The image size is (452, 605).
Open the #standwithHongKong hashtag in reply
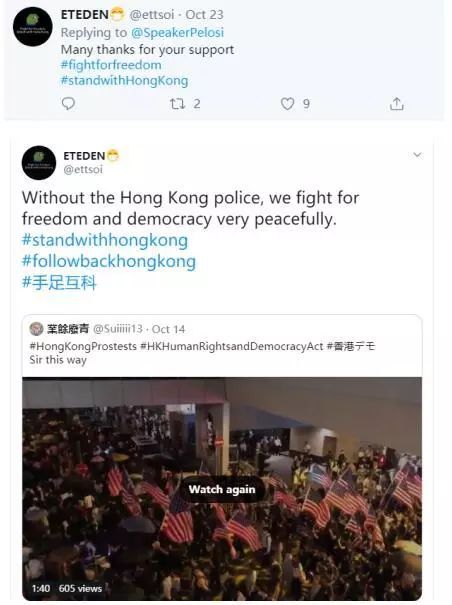[124, 80]
